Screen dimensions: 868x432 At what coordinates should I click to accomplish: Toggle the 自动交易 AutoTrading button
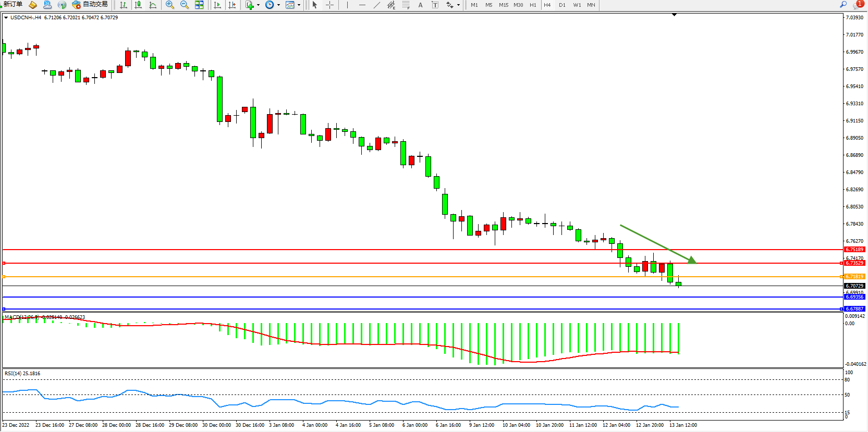[x=90, y=5]
